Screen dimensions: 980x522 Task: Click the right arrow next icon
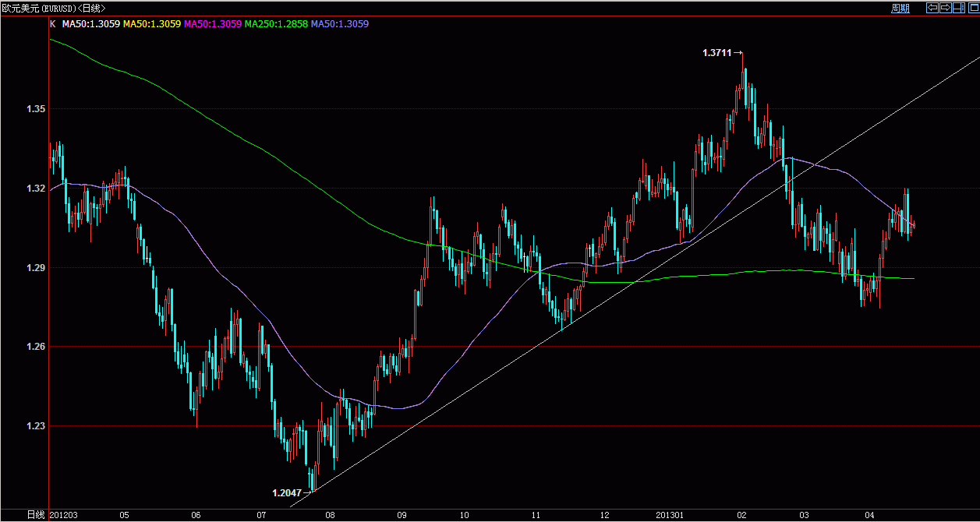(946, 8)
